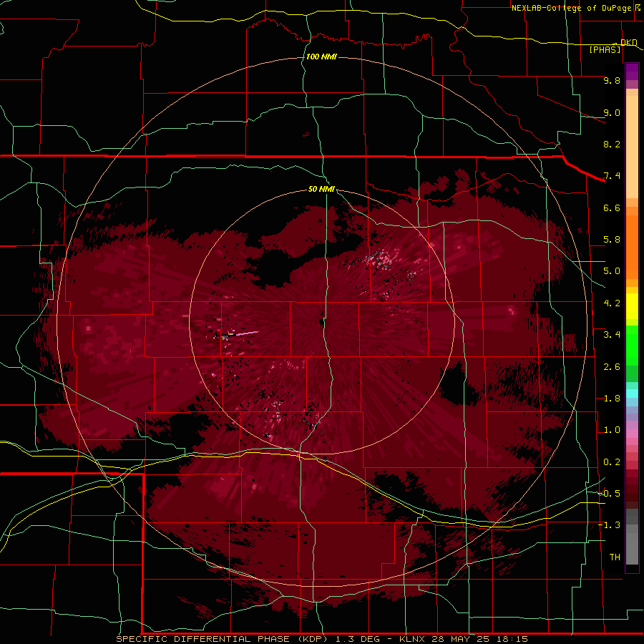Click the 5.8 value on the color scale
Screen dimensions: 644x644
coord(612,240)
